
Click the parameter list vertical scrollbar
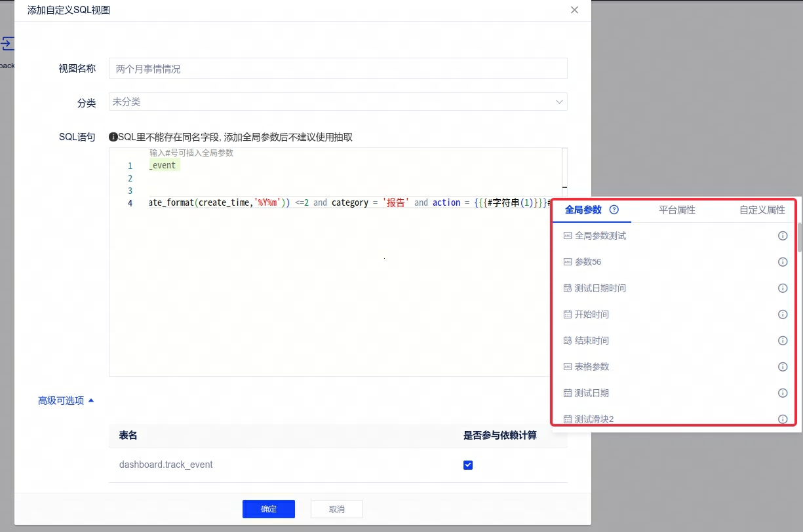(x=799, y=238)
